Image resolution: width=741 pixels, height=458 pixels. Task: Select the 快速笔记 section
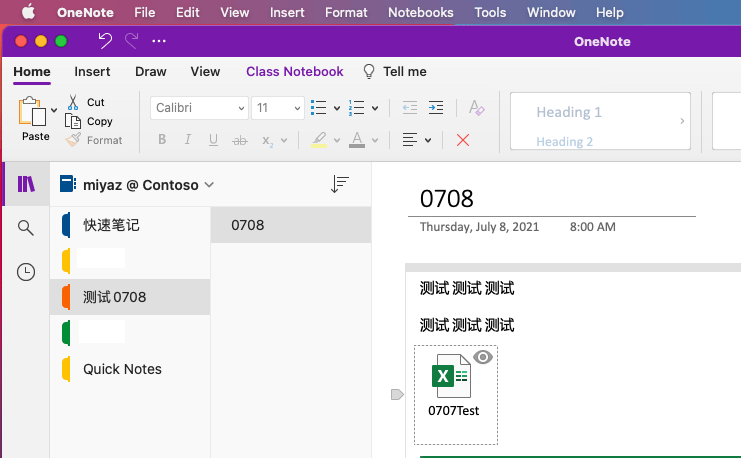(130, 225)
